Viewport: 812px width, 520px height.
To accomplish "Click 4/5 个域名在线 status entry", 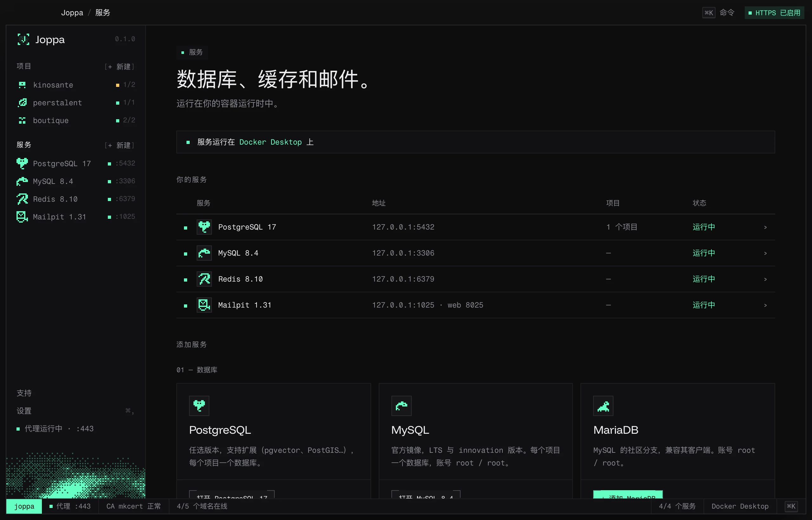I will 202,506.
